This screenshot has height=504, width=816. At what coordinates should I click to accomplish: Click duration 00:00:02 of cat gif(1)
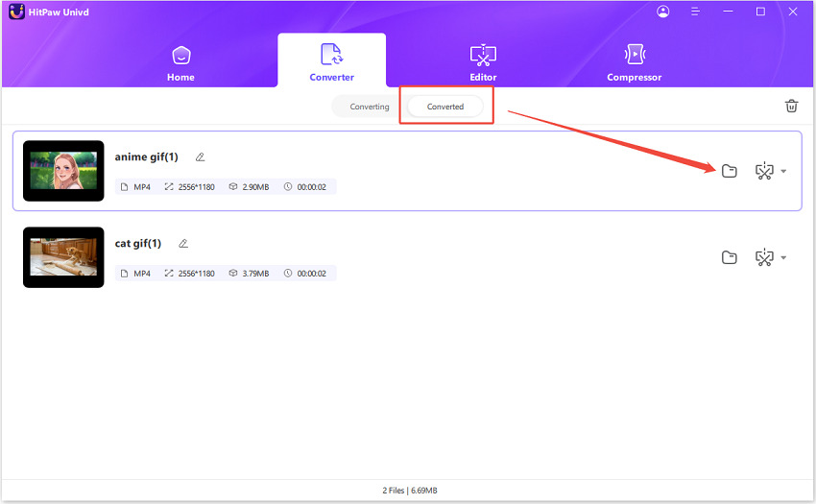311,274
